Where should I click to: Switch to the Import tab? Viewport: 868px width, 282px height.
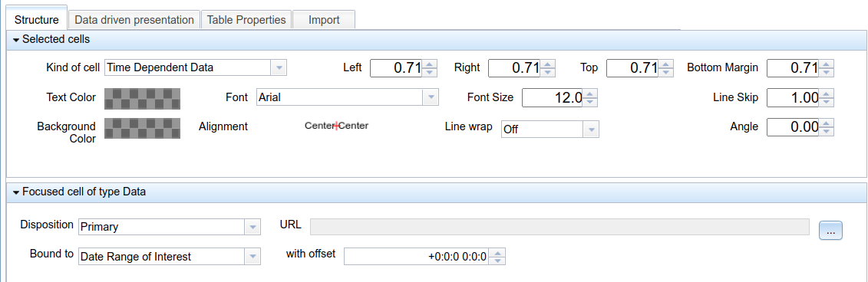pos(324,20)
